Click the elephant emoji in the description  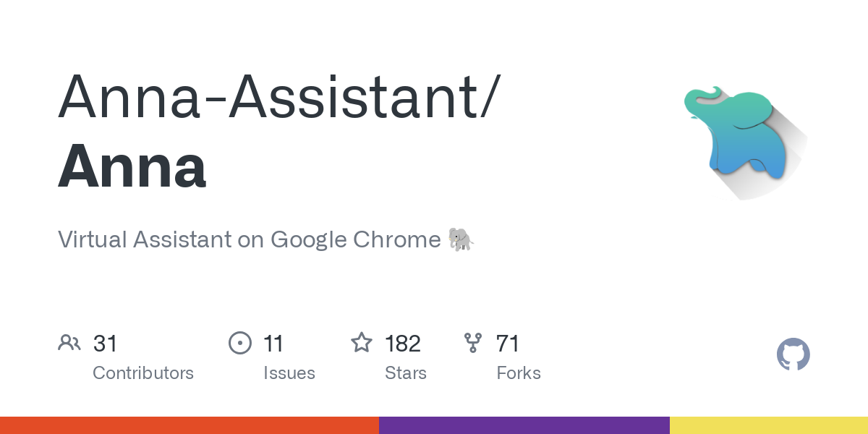coord(461,239)
